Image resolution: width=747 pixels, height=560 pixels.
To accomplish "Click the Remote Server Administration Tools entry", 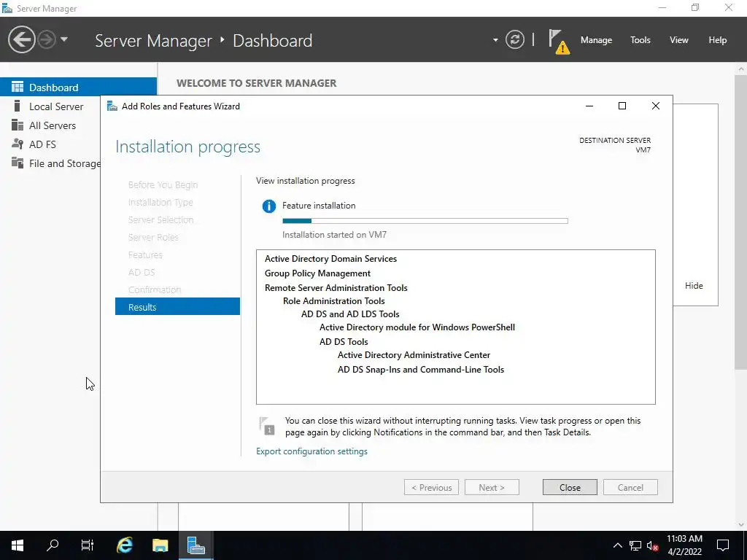I will (x=336, y=287).
